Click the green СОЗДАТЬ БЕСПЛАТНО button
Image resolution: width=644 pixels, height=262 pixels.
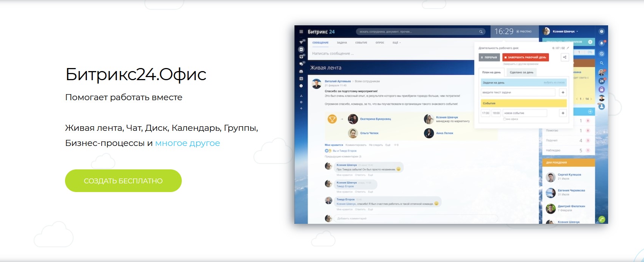point(123,181)
